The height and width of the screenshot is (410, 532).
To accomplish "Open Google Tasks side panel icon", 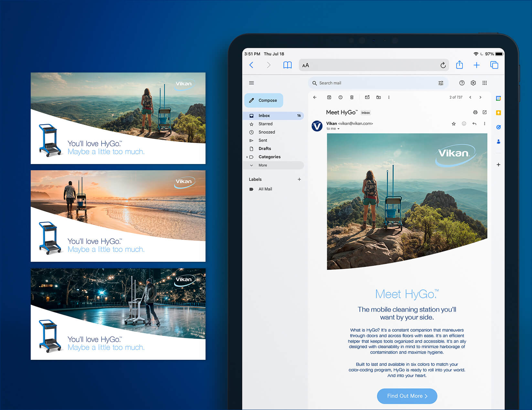I will tap(498, 127).
